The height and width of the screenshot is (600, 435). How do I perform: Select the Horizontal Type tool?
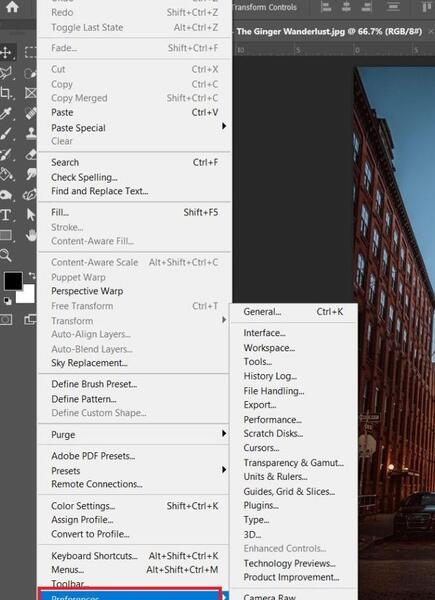point(6,215)
